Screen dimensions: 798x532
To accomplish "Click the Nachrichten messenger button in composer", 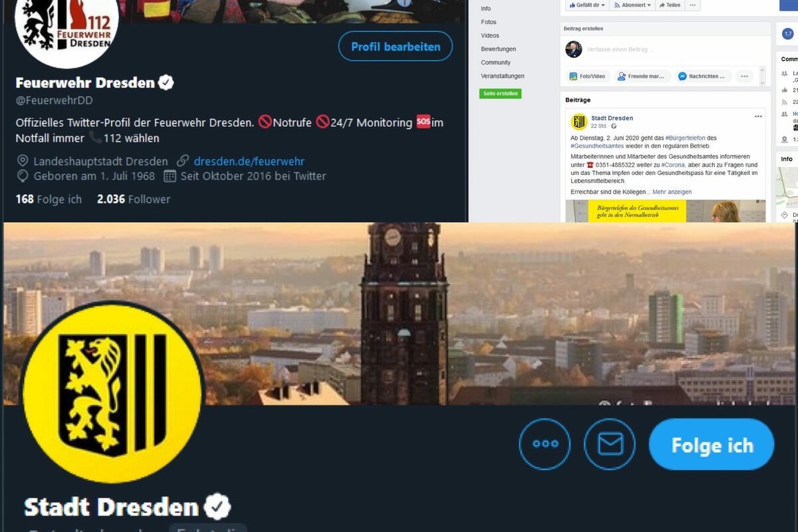I will pos(704,76).
